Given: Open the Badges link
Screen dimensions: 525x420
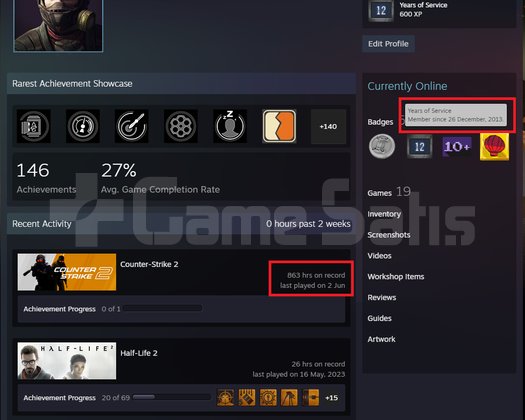Looking at the screenshot, I should pyautogui.click(x=380, y=122).
